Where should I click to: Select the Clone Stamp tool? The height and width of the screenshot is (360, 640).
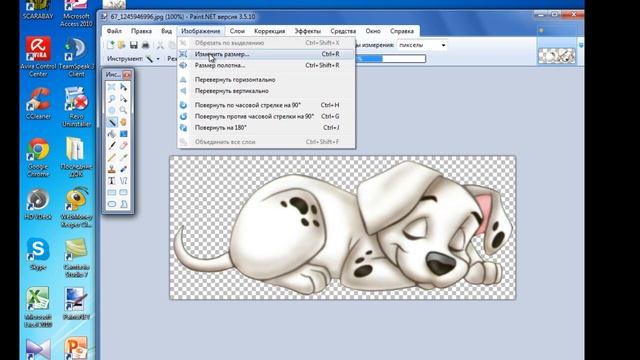[x=111, y=169]
